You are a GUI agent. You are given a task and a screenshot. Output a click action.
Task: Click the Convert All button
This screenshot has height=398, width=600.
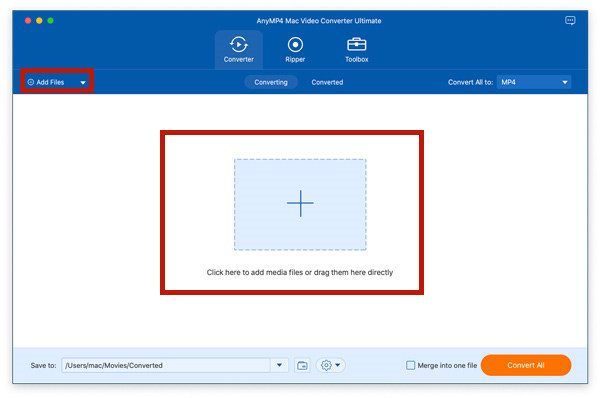(x=526, y=365)
